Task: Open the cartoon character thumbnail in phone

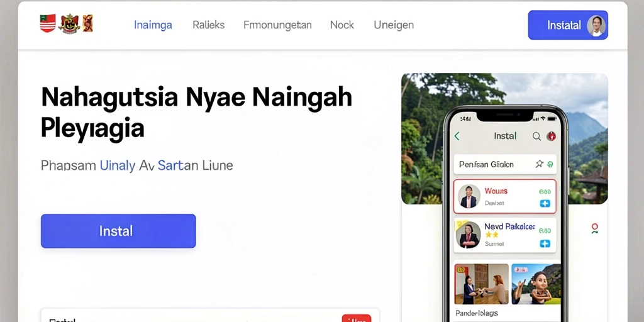Action: [536, 284]
